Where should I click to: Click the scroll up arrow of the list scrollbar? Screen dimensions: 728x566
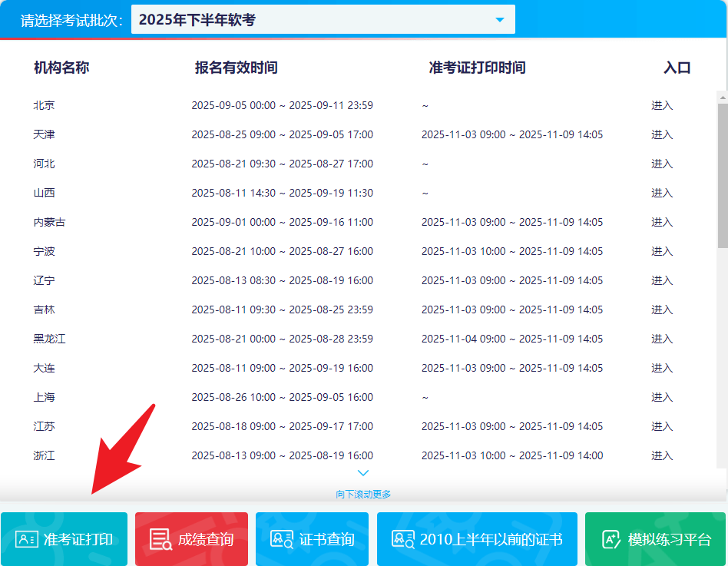722,97
